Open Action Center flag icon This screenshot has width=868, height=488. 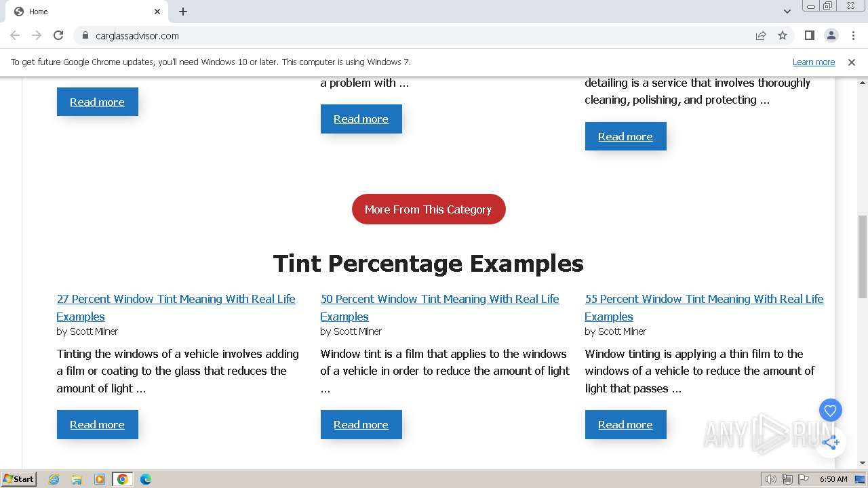coord(804,479)
